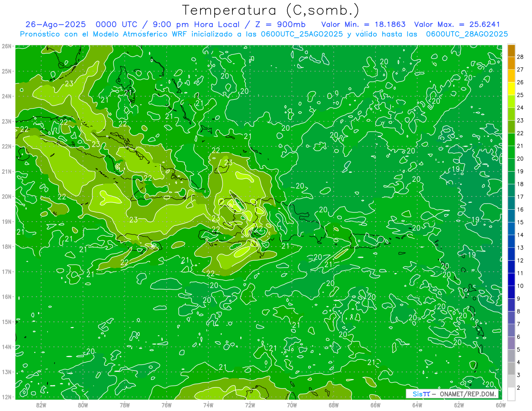Click the purple colorbar swatch between 6 and 7

(511, 330)
